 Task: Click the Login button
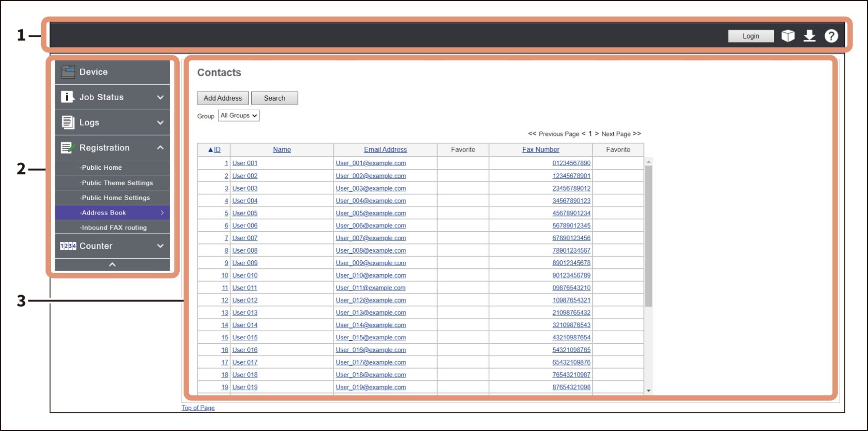click(750, 36)
